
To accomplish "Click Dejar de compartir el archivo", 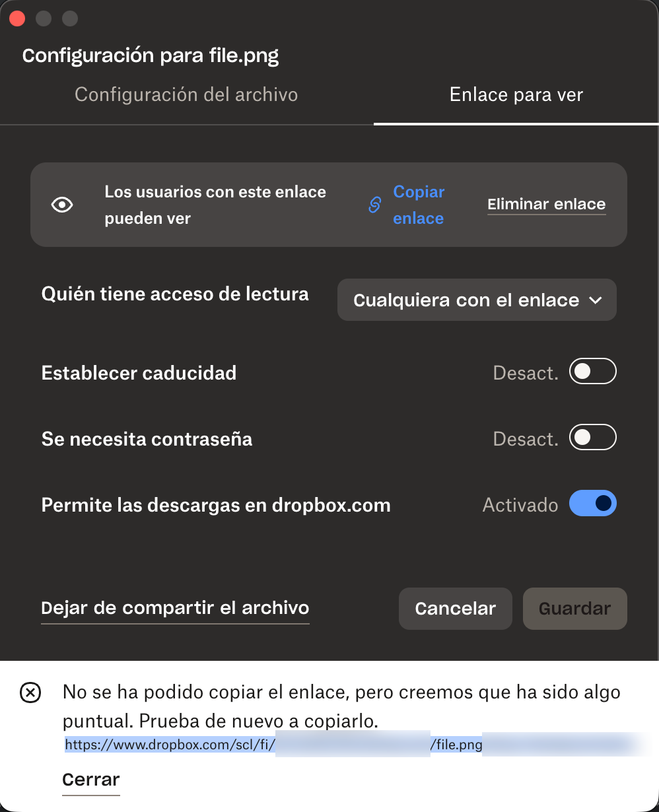I will pyautogui.click(x=175, y=608).
